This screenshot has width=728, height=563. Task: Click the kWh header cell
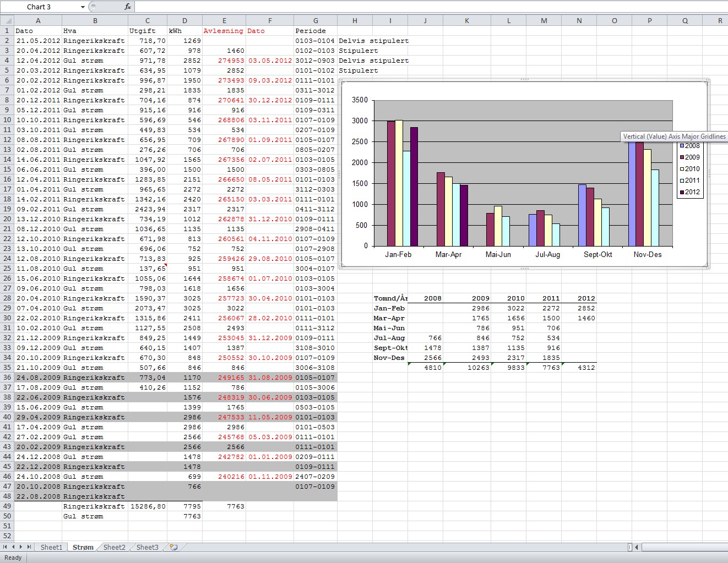184,31
